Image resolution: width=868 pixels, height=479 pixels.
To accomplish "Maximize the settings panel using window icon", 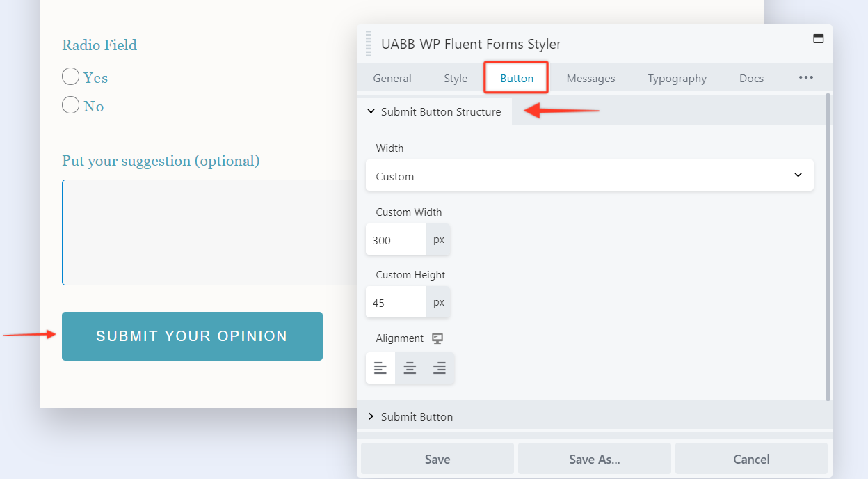I will click(x=818, y=39).
